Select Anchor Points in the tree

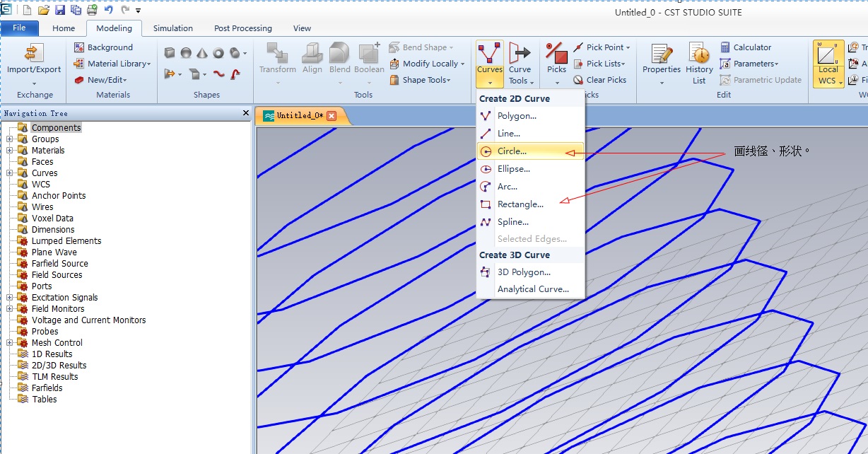[59, 196]
